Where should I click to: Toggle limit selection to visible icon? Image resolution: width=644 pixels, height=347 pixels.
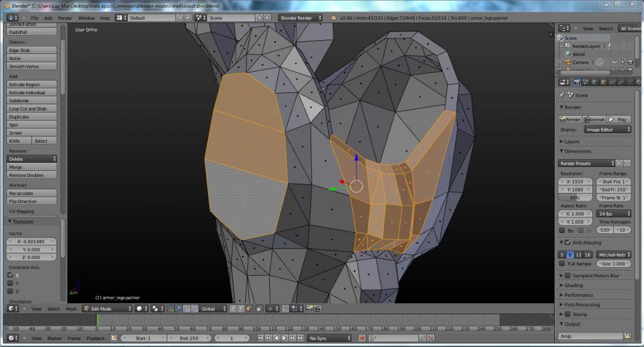point(259,309)
